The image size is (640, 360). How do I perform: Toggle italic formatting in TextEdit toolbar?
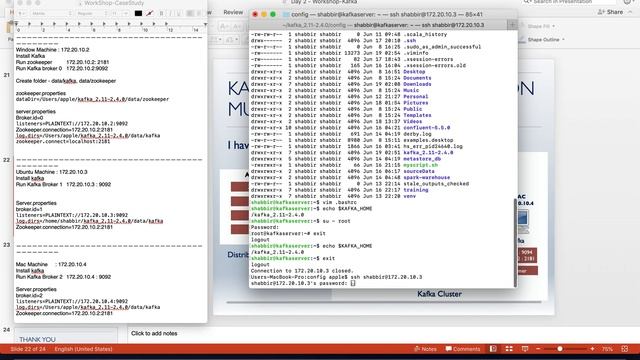[x=170, y=13]
